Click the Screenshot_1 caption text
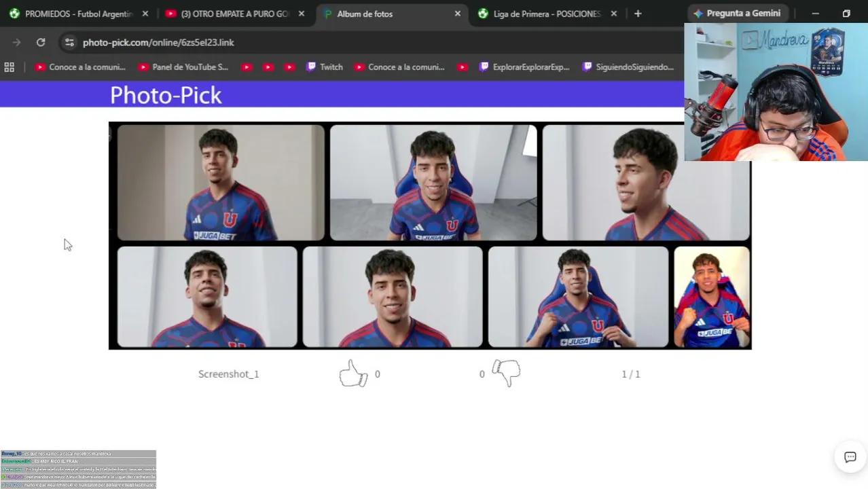 tap(228, 374)
